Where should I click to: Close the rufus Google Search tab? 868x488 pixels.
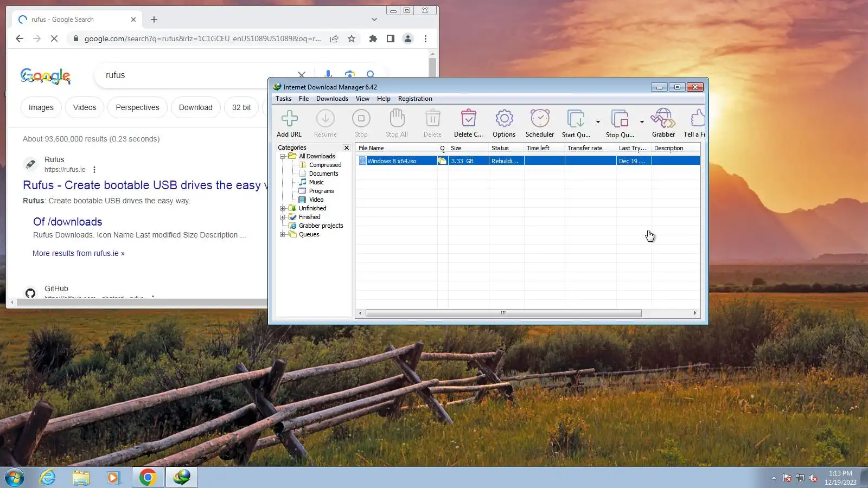[133, 20]
